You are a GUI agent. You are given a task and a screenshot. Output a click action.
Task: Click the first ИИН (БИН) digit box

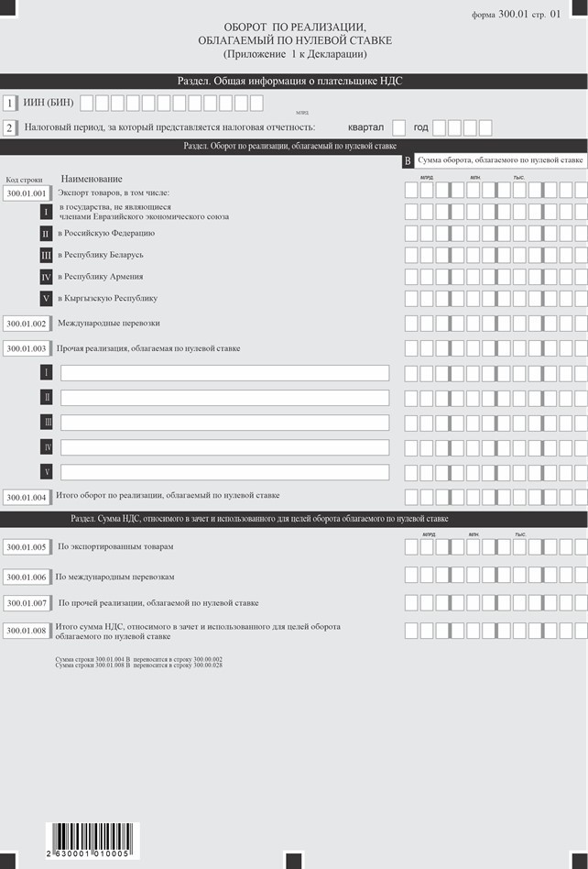click(x=86, y=104)
